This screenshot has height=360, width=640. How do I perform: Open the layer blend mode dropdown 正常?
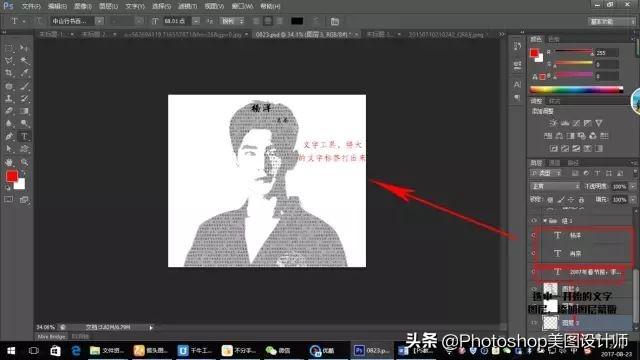click(555, 186)
